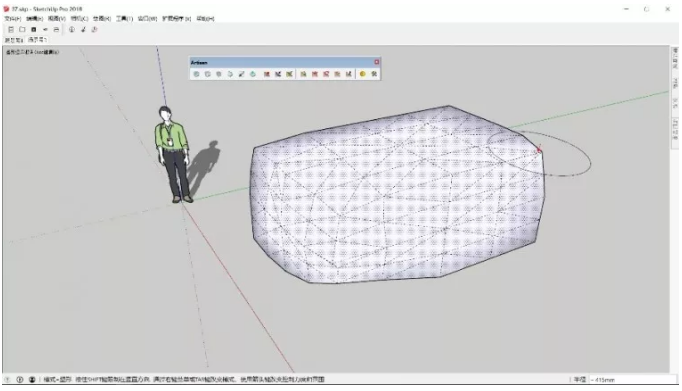Click the info circle status bar icon
This screenshot has width=682, height=391.
point(20,379)
